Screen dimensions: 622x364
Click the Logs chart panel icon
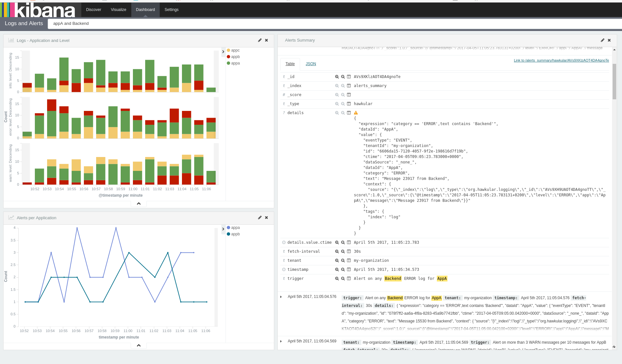coord(11,40)
